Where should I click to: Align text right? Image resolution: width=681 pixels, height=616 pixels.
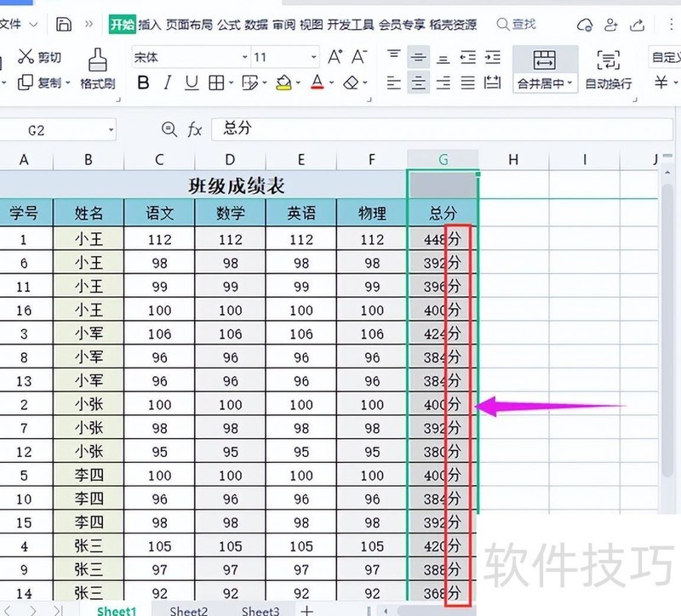443,82
